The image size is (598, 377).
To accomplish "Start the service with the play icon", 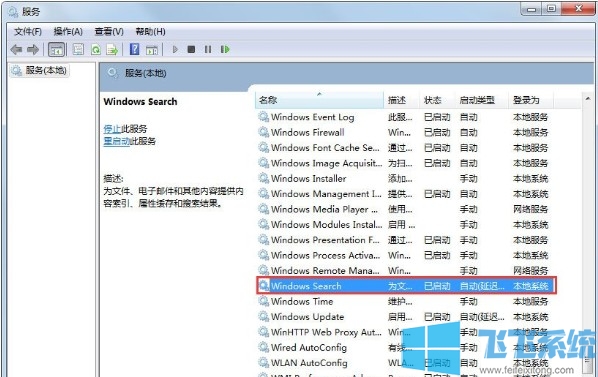I will pos(175,50).
